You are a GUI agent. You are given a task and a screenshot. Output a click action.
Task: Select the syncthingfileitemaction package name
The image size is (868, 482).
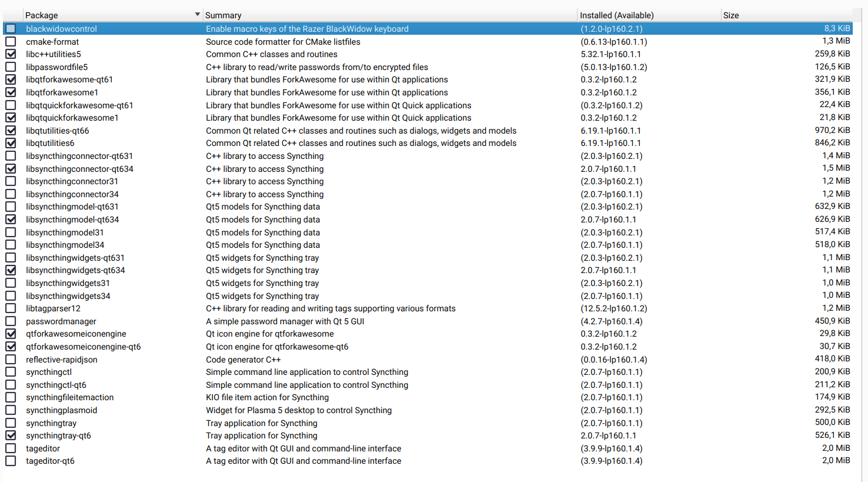tap(69, 397)
